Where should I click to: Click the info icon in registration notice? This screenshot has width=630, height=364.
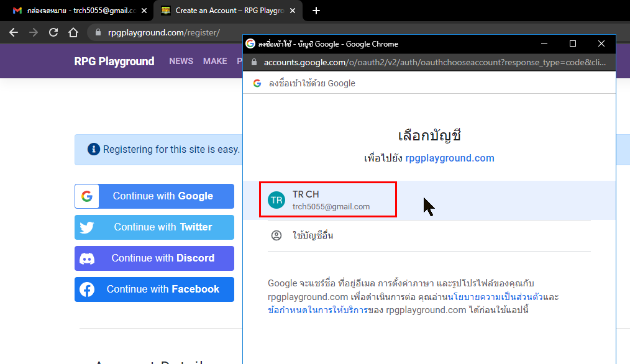(94, 150)
